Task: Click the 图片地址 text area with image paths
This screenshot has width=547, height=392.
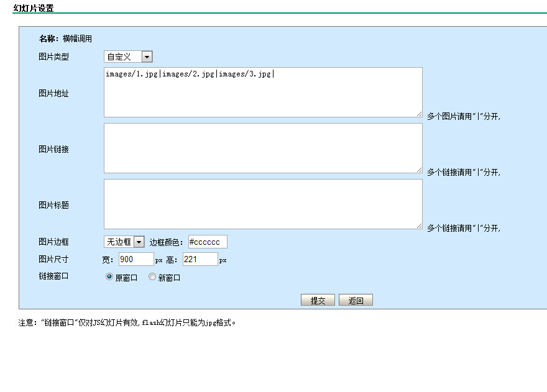Action: [x=262, y=92]
